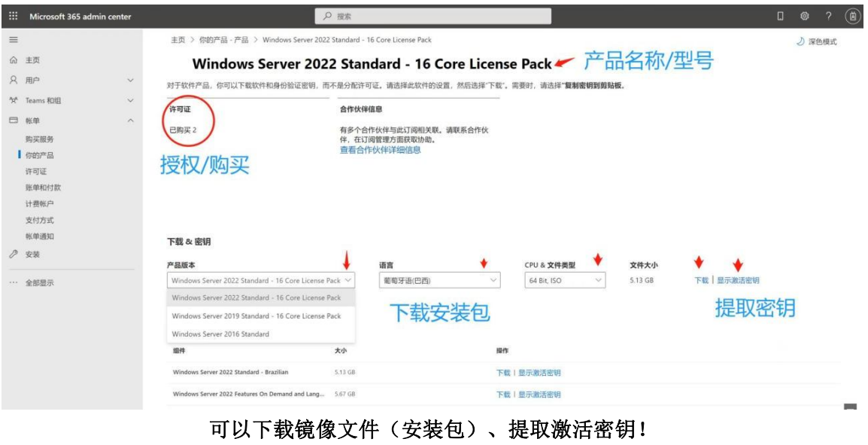This screenshot has width=868, height=445.
Task: Show activation key for Standard - Brazilian row
Action: [539, 373]
